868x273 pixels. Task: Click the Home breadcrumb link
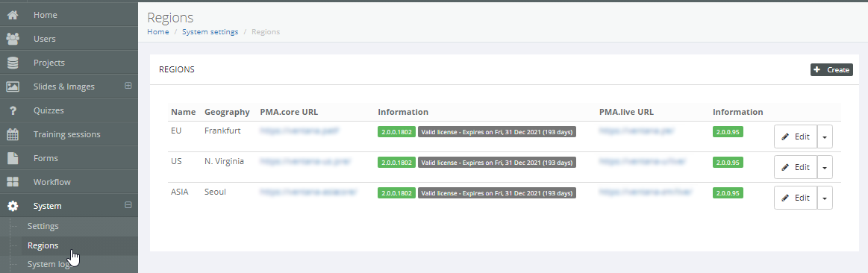point(157,31)
